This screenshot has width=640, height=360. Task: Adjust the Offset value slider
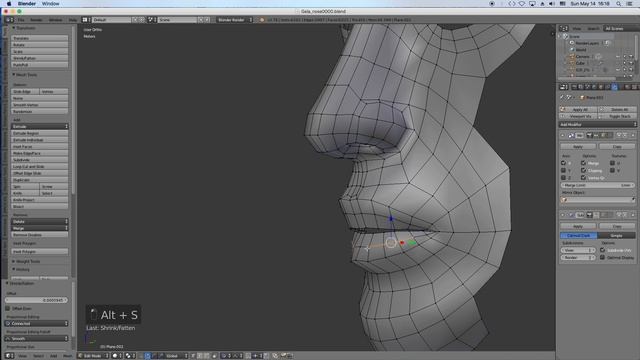tap(36, 300)
